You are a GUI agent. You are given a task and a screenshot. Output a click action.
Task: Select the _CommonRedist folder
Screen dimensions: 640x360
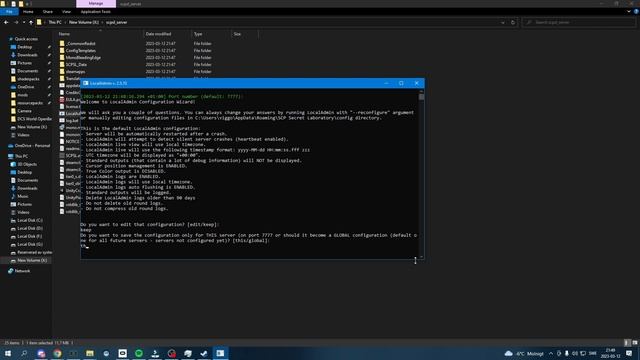click(x=80, y=43)
